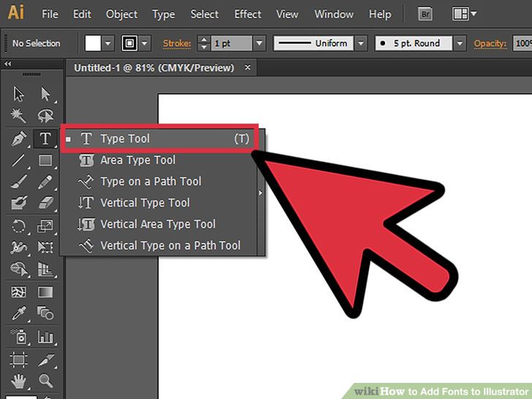Open the Stroke panel link
Viewport: 532px width, 399px height.
click(177, 43)
